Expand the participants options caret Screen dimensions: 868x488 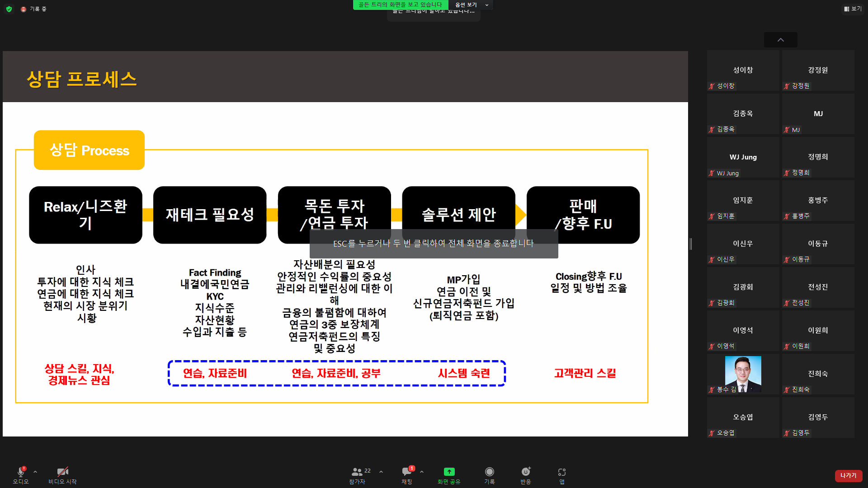381,472
